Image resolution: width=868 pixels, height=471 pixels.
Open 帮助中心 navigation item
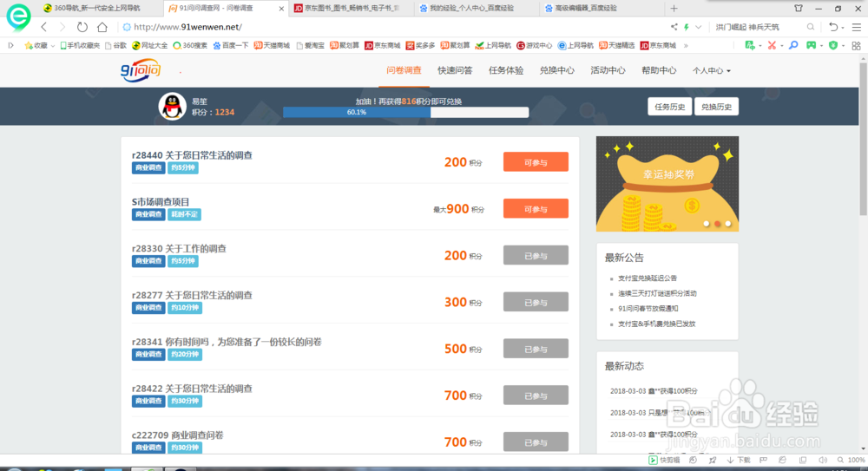click(659, 70)
